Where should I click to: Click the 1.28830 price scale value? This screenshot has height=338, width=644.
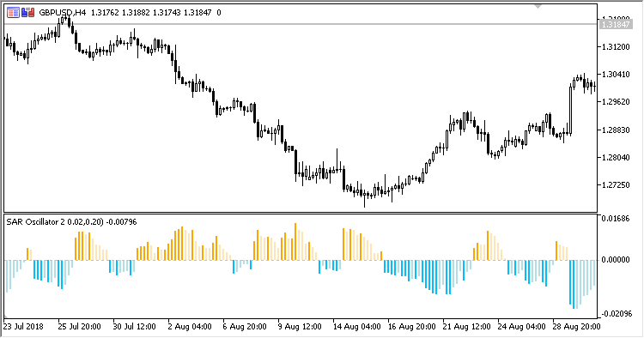click(616, 130)
